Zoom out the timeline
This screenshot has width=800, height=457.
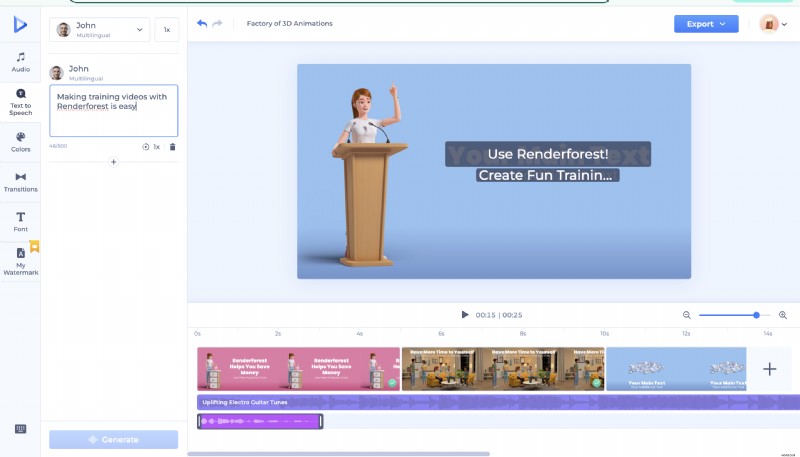click(687, 315)
